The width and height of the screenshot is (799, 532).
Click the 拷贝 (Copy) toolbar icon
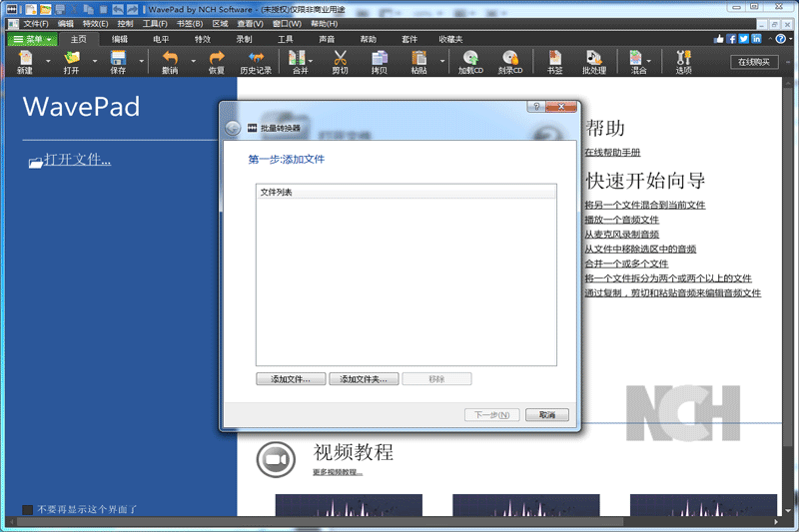tap(380, 62)
